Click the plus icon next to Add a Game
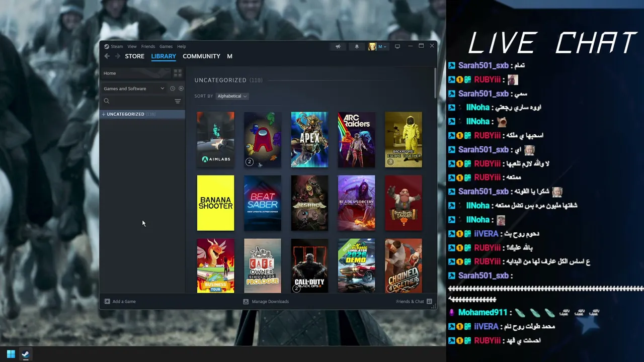The height and width of the screenshot is (362, 644). [x=107, y=302]
